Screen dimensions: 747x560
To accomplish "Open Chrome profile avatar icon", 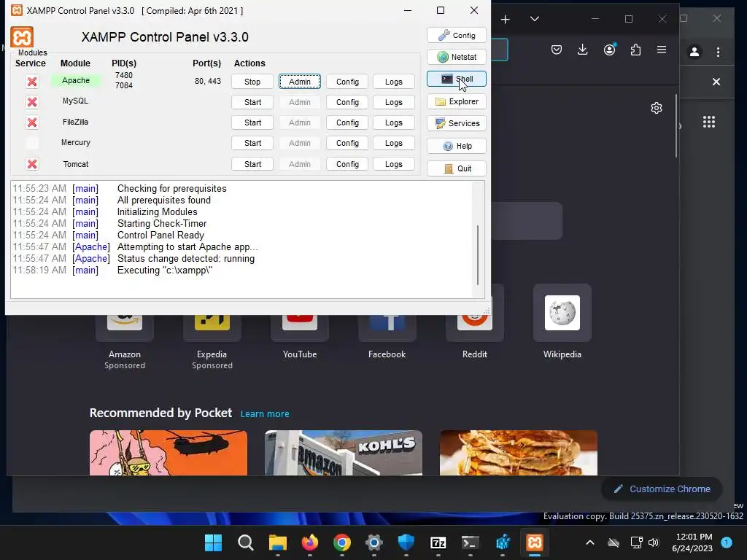I will pos(694,52).
